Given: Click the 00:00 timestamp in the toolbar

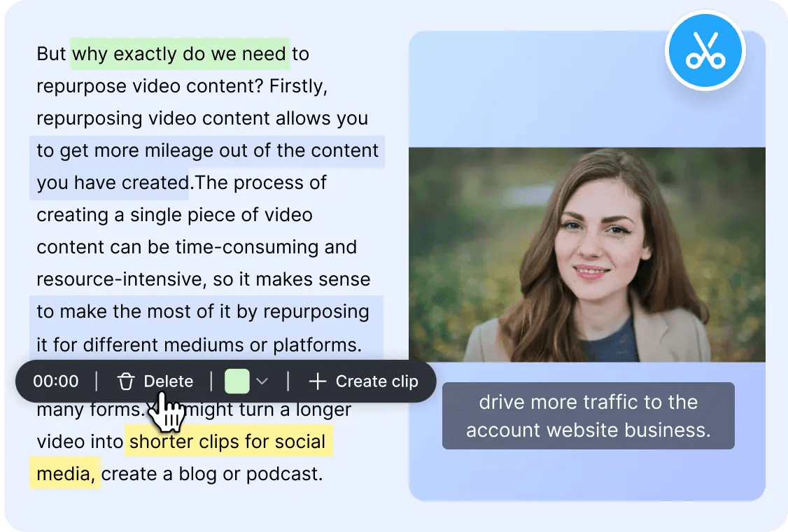Looking at the screenshot, I should [55, 381].
